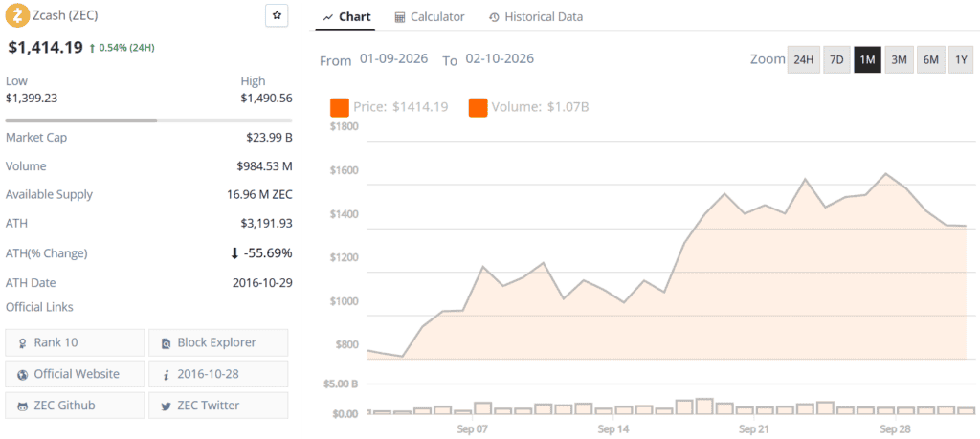Open the ZEC Twitter link
This screenshot has width=980, height=439.
pos(219,406)
